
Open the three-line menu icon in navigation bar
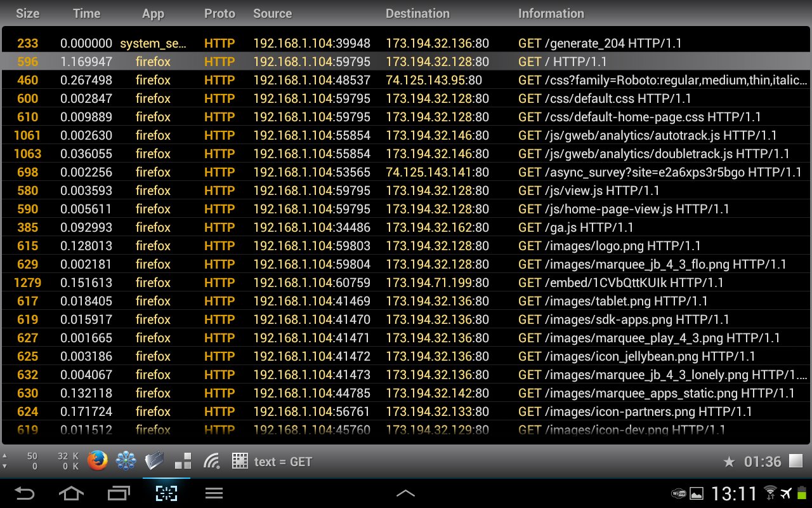click(214, 493)
